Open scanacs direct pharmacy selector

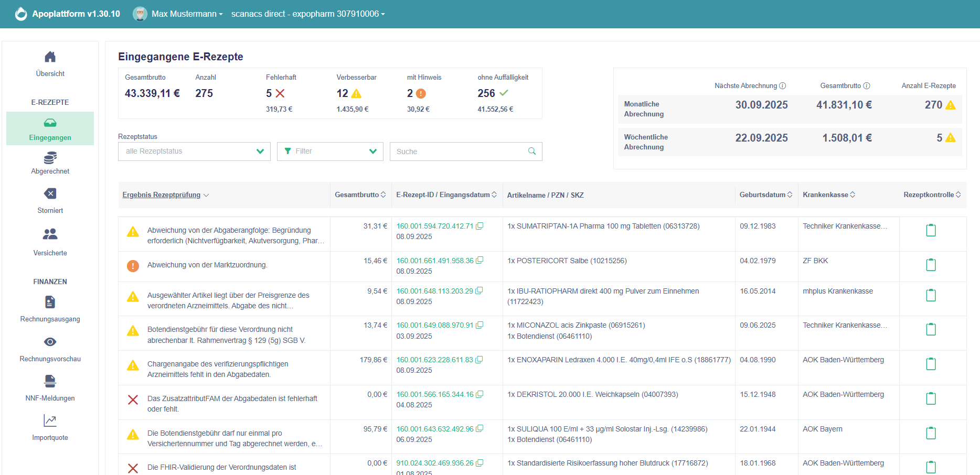[308, 14]
